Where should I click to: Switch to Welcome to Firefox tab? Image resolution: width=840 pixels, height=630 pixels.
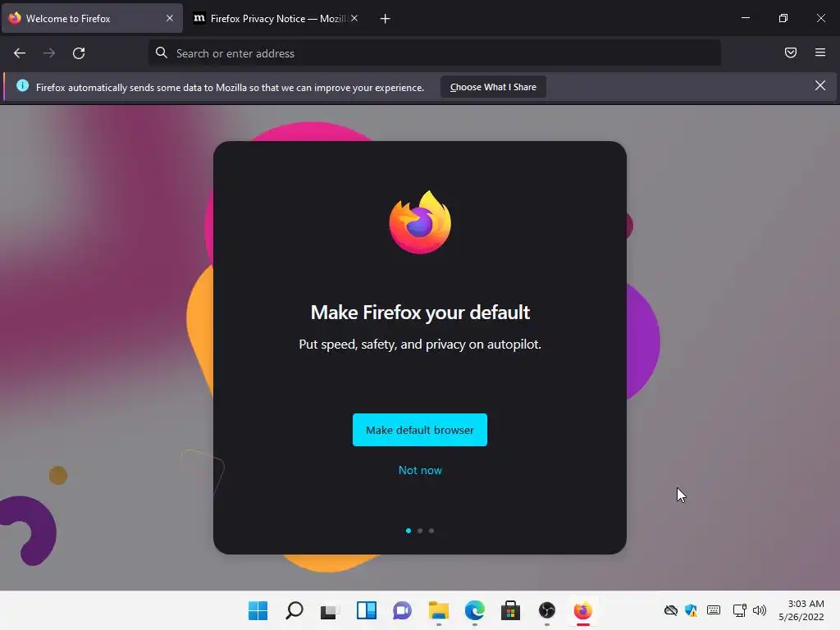click(x=92, y=18)
